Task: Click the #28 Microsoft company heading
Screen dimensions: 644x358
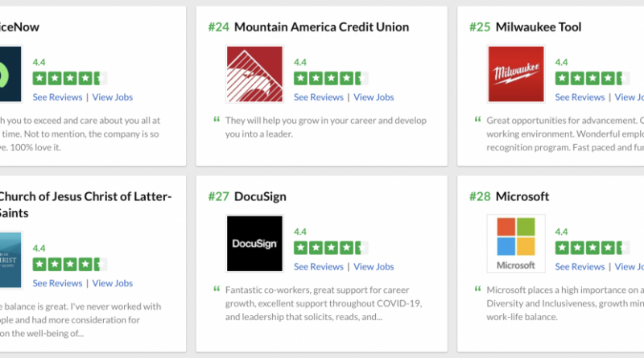Action: coord(509,196)
